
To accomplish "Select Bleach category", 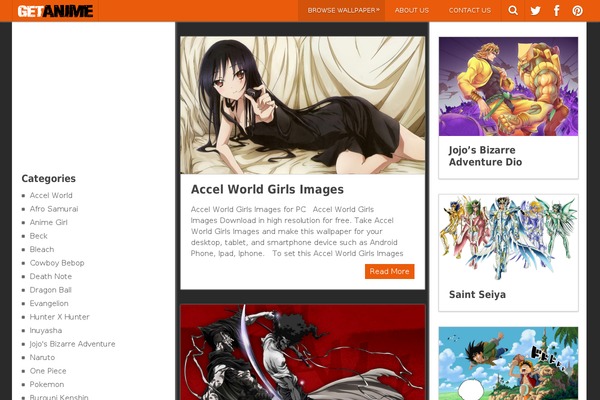I will coord(42,249).
